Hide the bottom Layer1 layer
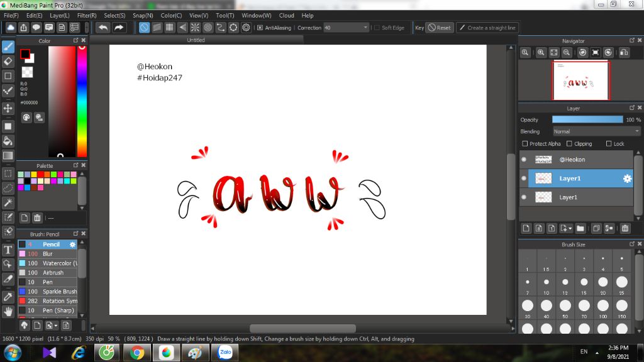Screen dimensions: 644x362 tap(524, 197)
